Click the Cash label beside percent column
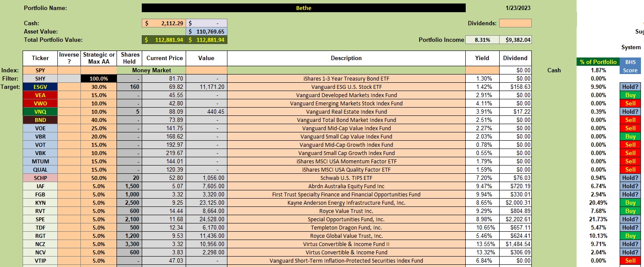 (x=554, y=70)
